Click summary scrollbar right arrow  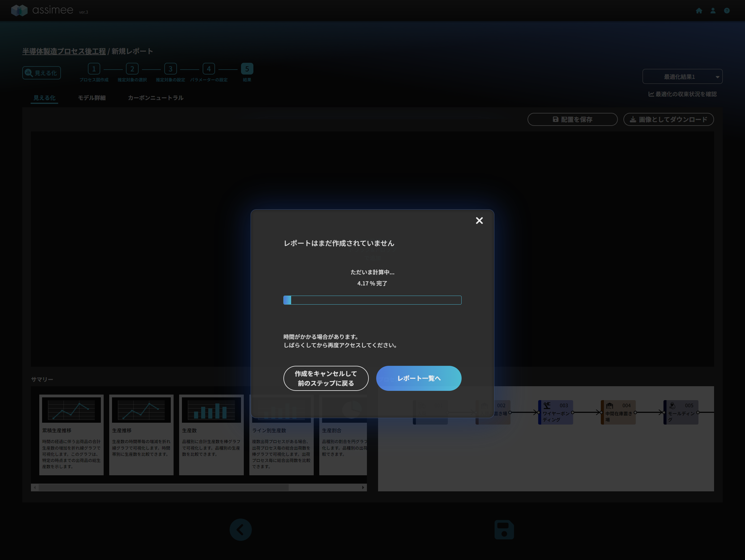click(x=363, y=487)
